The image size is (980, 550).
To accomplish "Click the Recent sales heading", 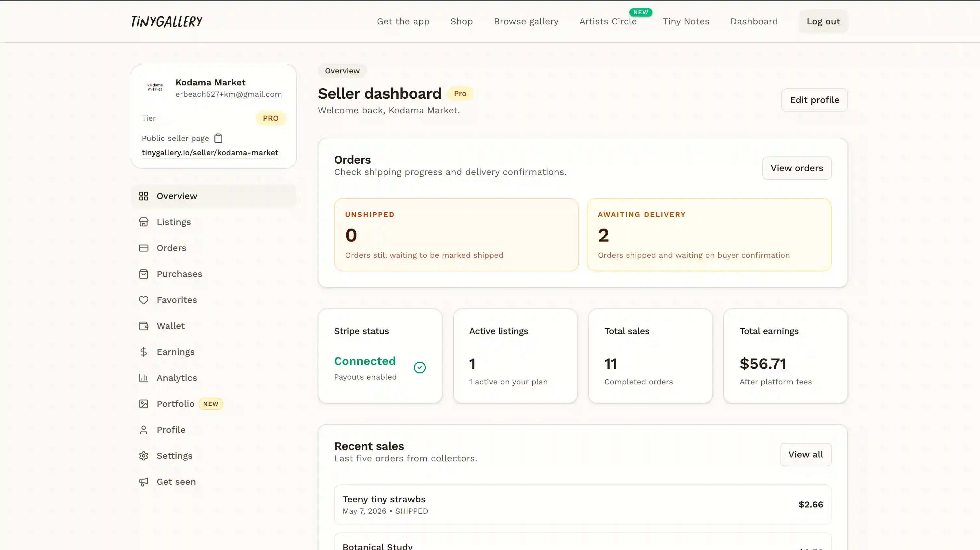I will 369,446.
